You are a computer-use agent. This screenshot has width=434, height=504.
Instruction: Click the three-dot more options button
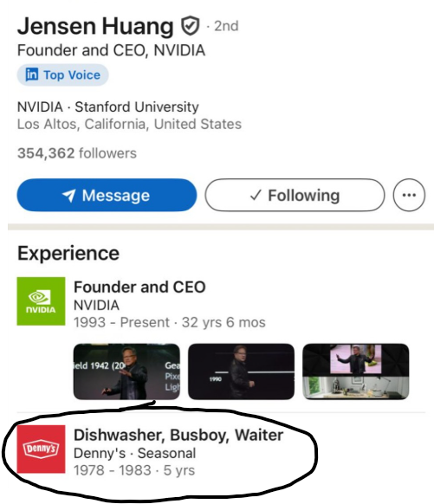pos(409,195)
